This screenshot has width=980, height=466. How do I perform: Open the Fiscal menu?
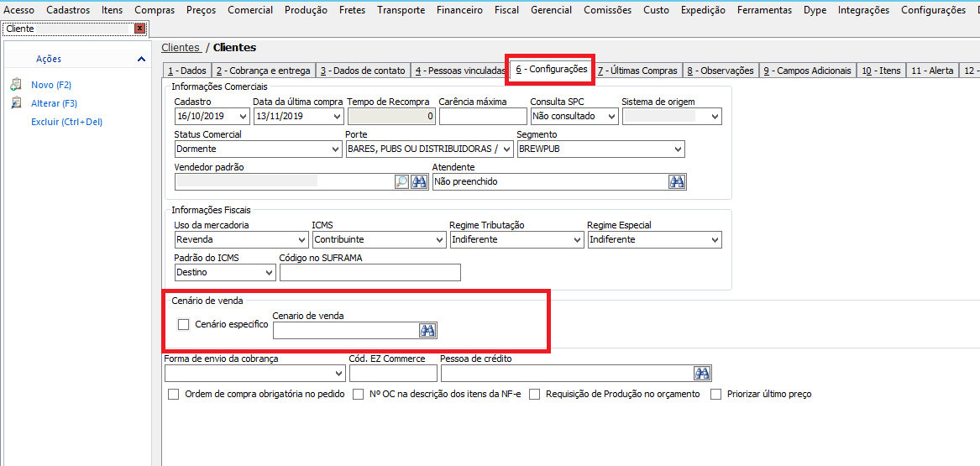pos(506,10)
